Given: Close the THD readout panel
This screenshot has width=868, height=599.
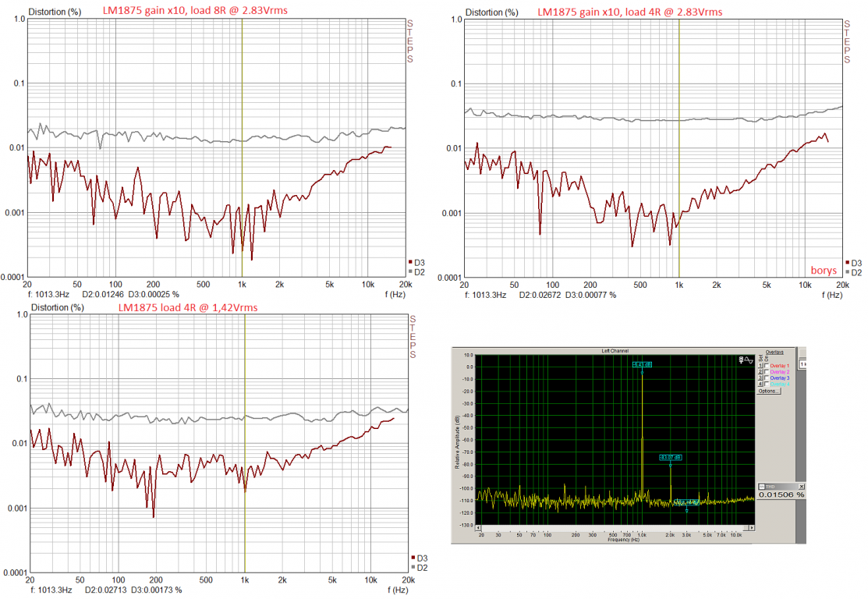Looking at the screenshot, I should coord(801,487).
